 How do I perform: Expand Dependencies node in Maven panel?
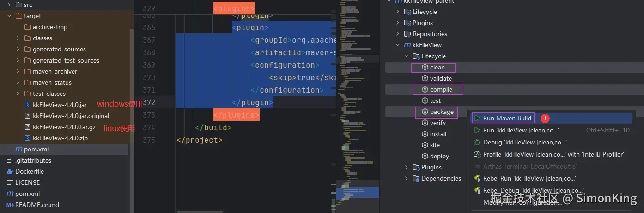pyautogui.click(x=407, y=178)
